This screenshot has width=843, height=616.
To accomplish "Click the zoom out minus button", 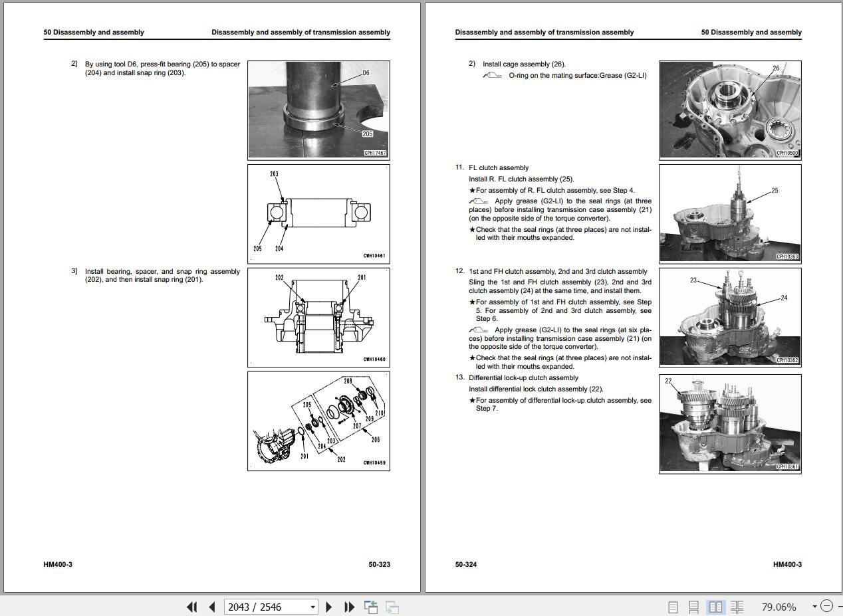I will [826, 606].
